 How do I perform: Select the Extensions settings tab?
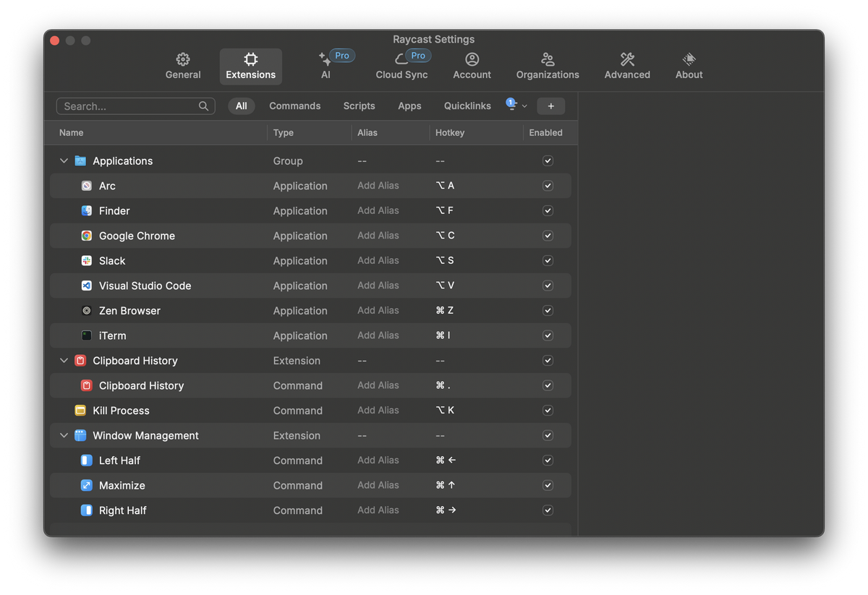pos(251,66)
